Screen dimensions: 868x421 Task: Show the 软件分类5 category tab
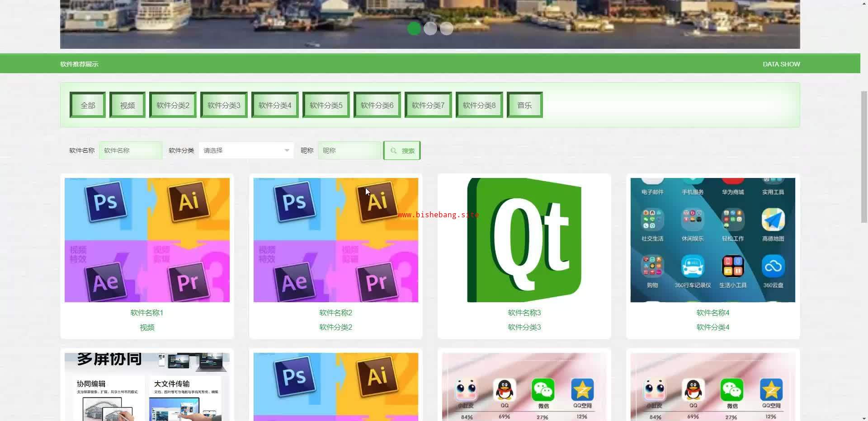(x=326, y=105)
